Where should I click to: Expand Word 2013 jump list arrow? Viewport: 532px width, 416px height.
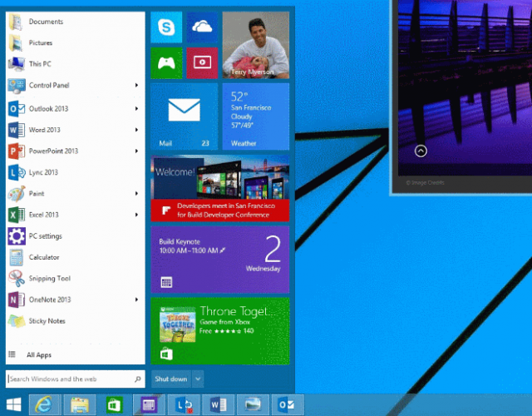[x=136, y=130]
